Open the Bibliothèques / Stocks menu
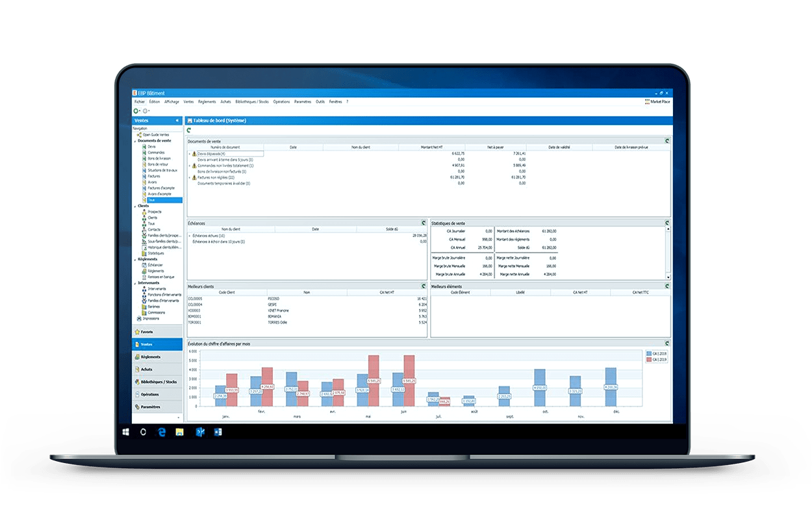This screenshot has height=526, width=812. (x=252, y=102)
